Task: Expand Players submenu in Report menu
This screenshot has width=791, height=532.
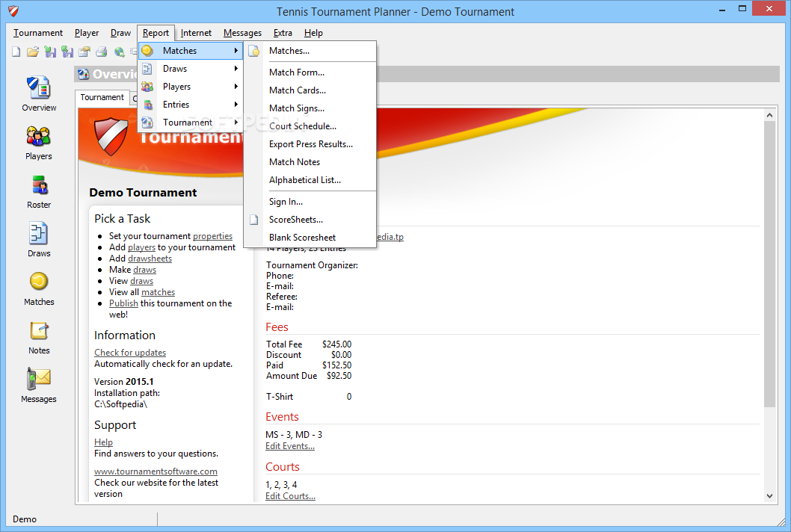Action: [190, 86]
